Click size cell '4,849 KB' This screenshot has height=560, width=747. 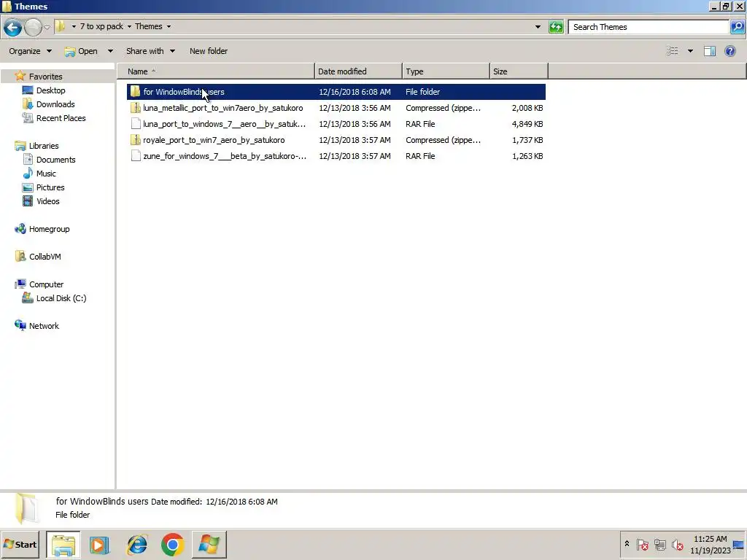[527, 124]
